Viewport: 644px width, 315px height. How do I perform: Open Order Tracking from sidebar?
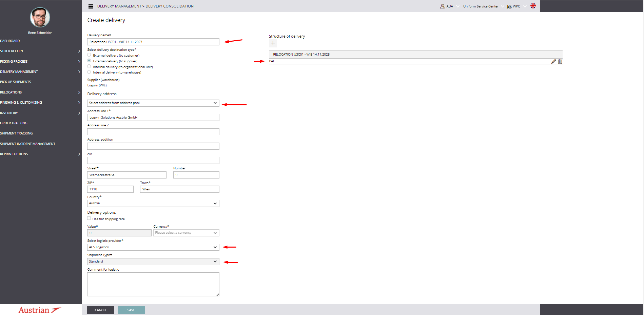(14, 123)
